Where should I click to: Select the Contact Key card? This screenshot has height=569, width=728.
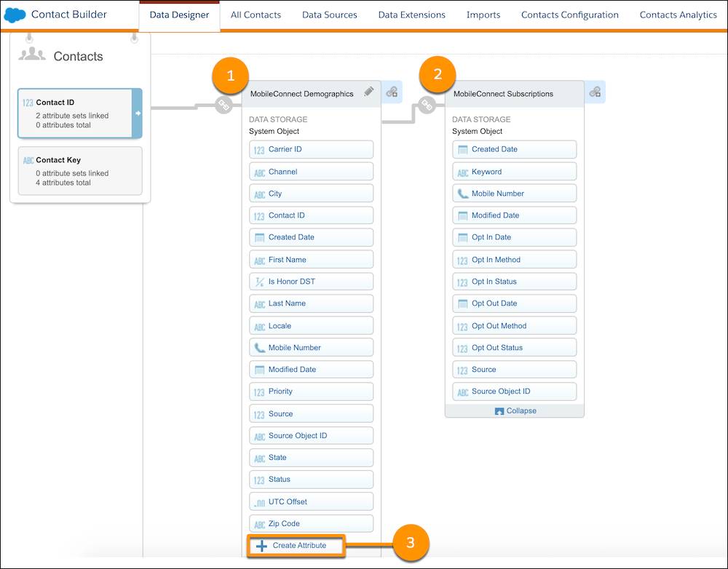pyautogui.click(x=80, y=171)
